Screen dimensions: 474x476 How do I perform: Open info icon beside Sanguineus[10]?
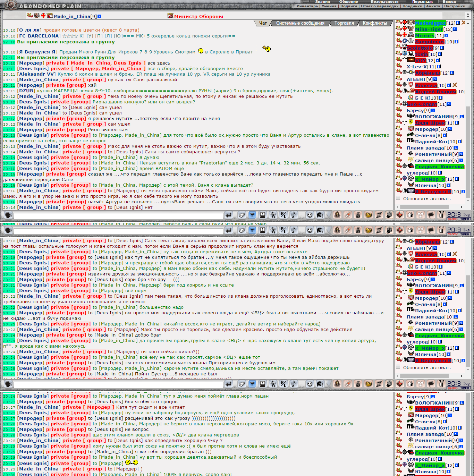pyautogui.click(x=456, y=42)
